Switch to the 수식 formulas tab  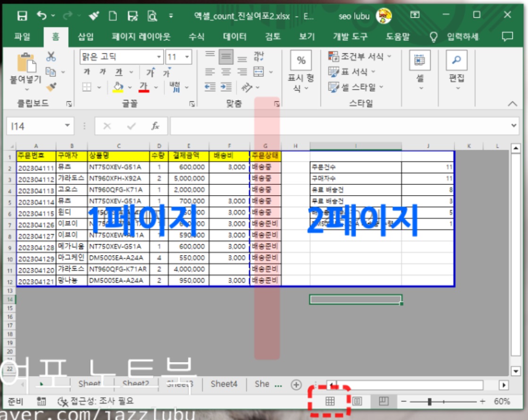[x=196, y=36]
